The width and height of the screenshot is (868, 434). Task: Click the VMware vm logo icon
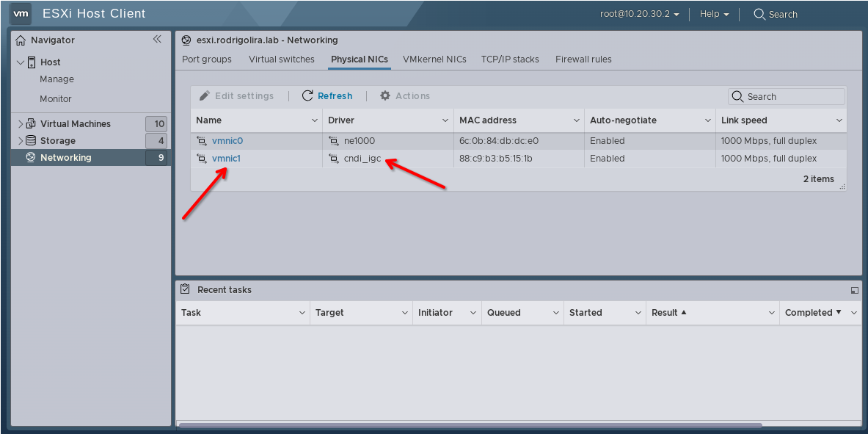[x=21, y=13]
